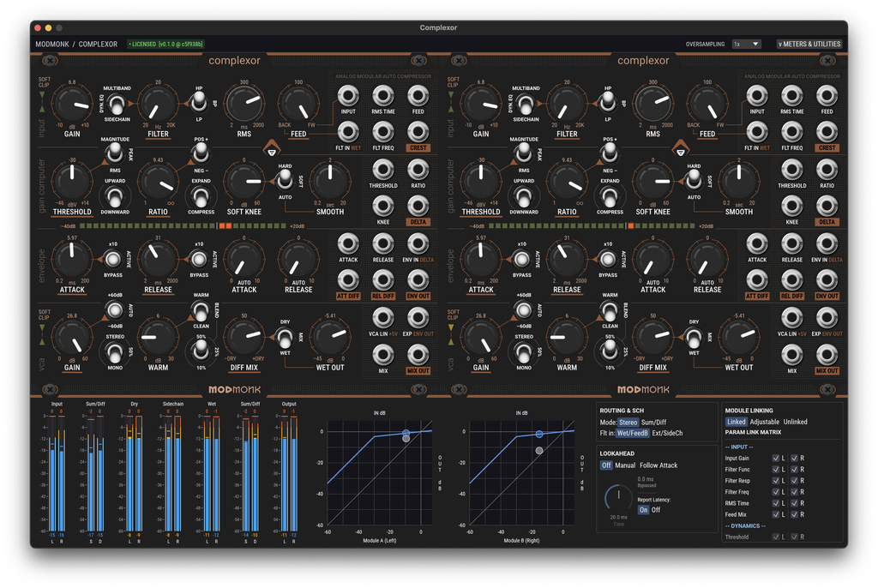Click the Output level meter
The width and height of the screenshot is (878, 588).
point(289,473)
